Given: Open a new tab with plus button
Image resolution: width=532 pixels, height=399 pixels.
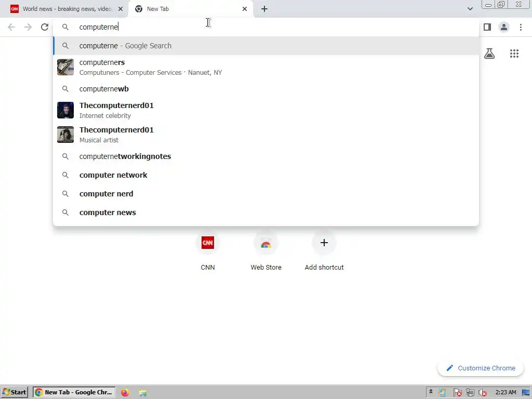Looking at the screenshot, I should [x=264, y=9].
